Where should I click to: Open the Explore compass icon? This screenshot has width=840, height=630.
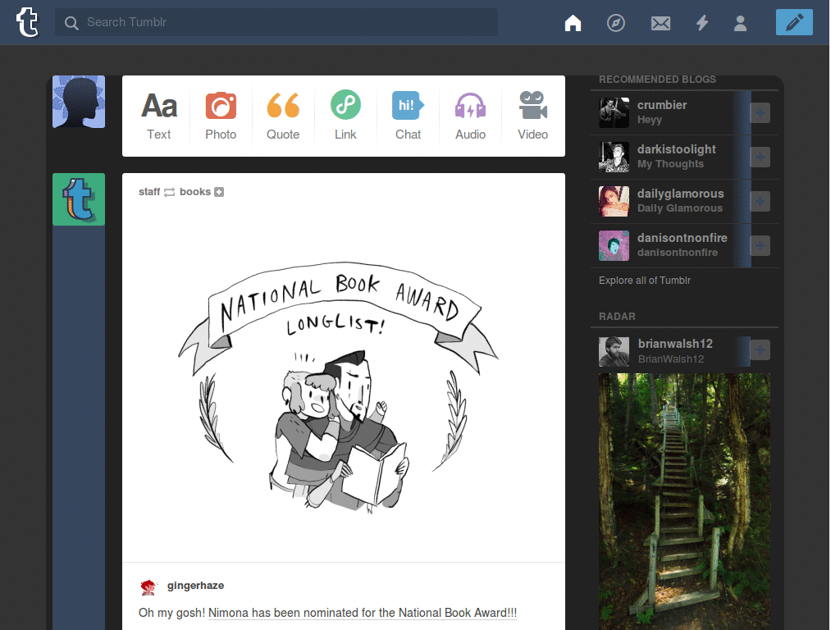615,23
